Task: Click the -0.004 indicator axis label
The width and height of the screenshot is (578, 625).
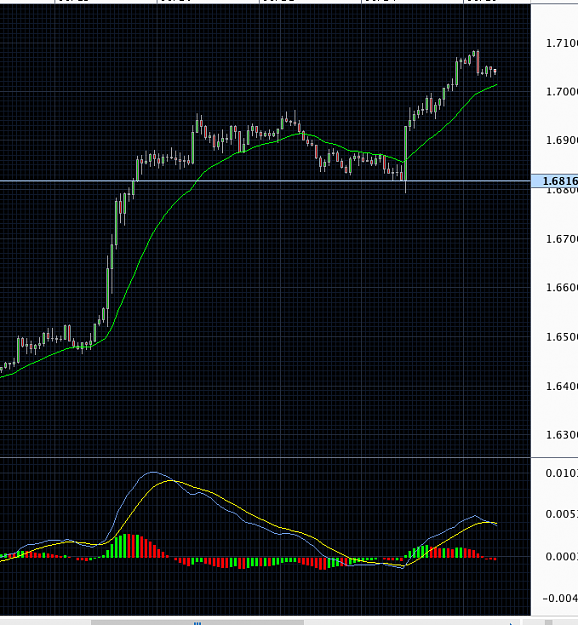Action: point(560,598)
